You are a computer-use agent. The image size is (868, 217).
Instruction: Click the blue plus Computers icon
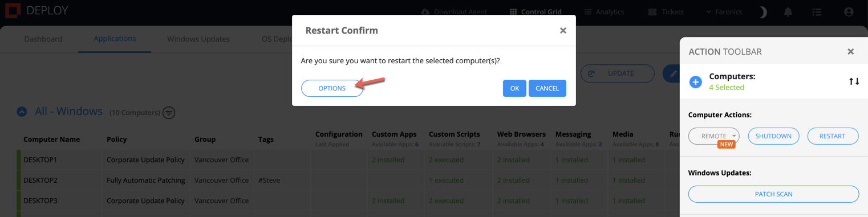(x=695, y=82)
